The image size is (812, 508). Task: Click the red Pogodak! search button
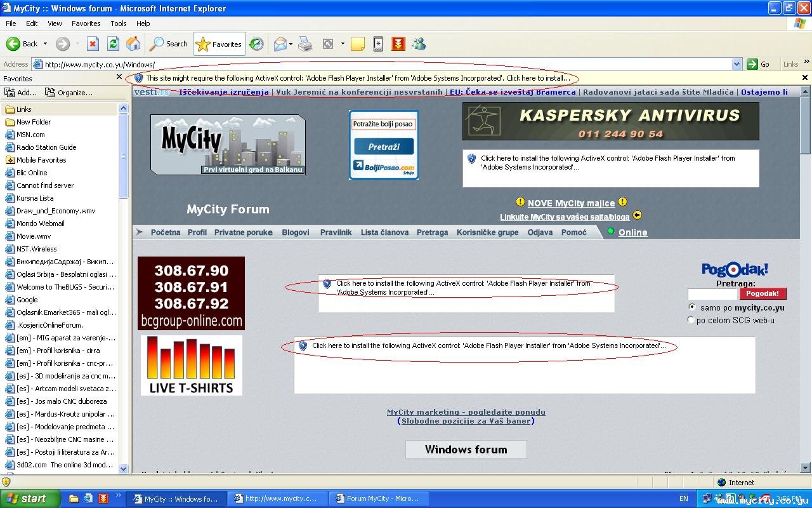763,293
